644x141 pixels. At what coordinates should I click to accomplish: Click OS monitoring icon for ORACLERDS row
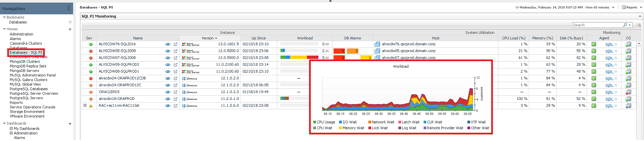(628, 92)
